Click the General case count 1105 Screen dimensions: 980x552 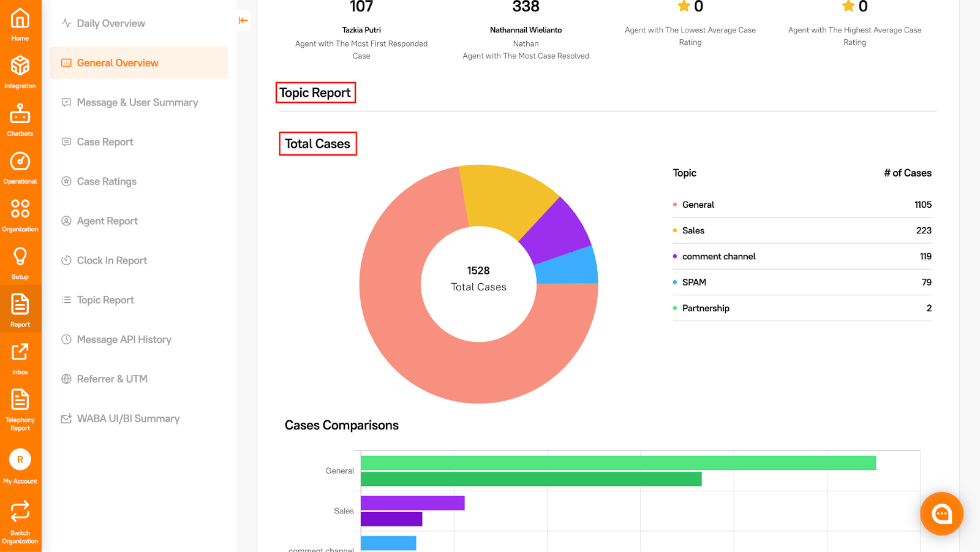tap(923, 205)
